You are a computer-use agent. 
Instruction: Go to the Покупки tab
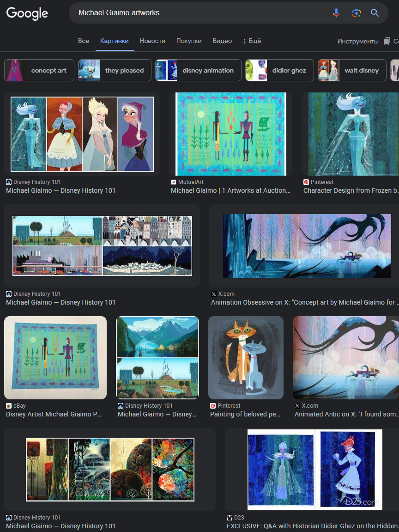tap(189, 41)
